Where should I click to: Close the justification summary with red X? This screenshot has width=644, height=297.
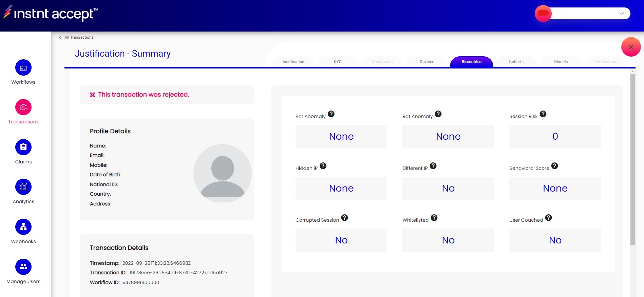coord(631,47)
